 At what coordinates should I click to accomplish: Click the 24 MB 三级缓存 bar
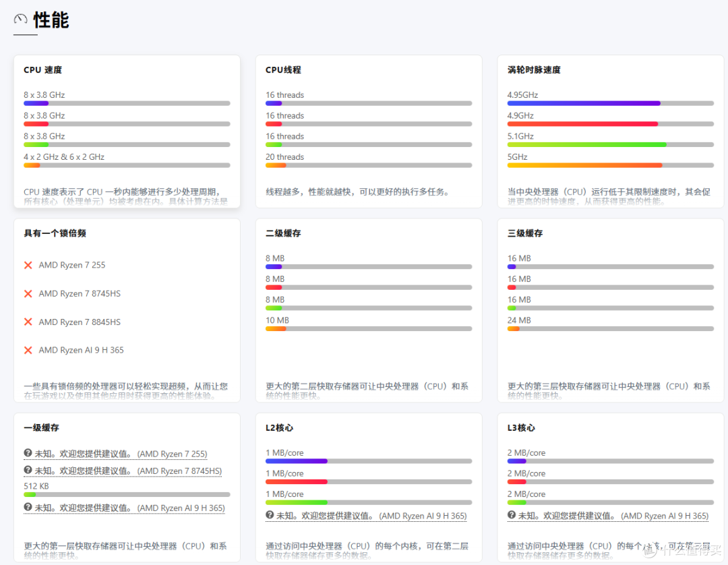tap(611, 329)
